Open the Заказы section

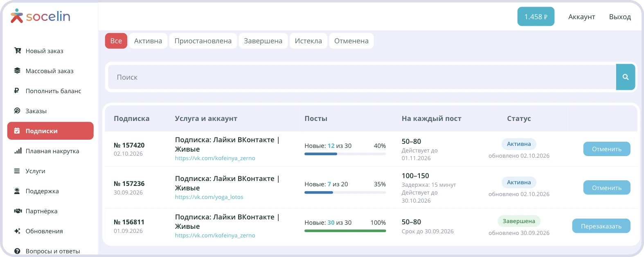(50, 111)
